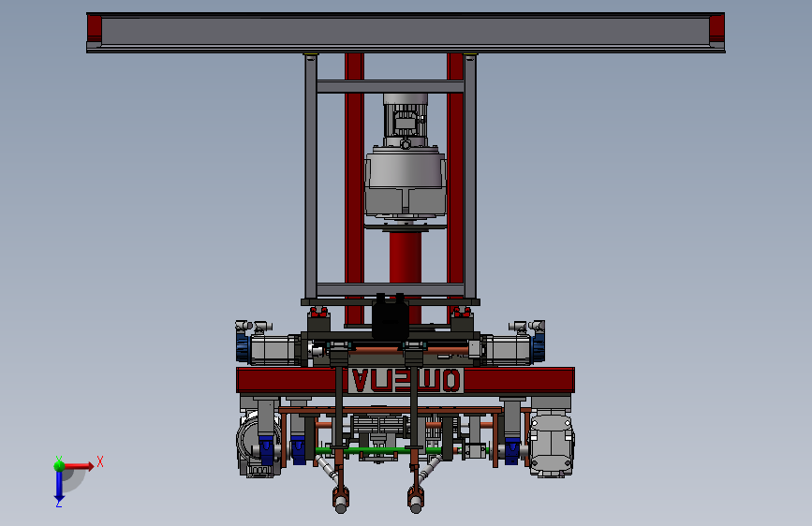
Task: Select the red end cap on the beam's right end
Action: coord(716,28)
